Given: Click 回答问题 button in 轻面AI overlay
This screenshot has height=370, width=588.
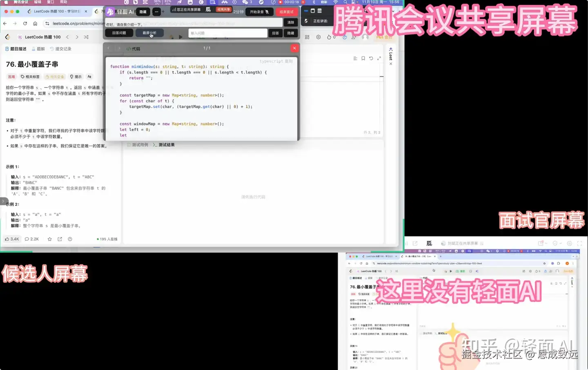Looking at the screenshot, I should [119, 33].
